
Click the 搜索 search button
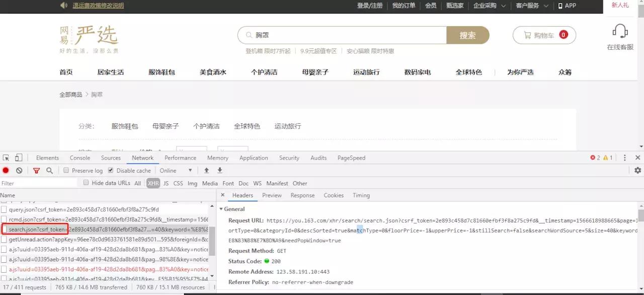467,35
